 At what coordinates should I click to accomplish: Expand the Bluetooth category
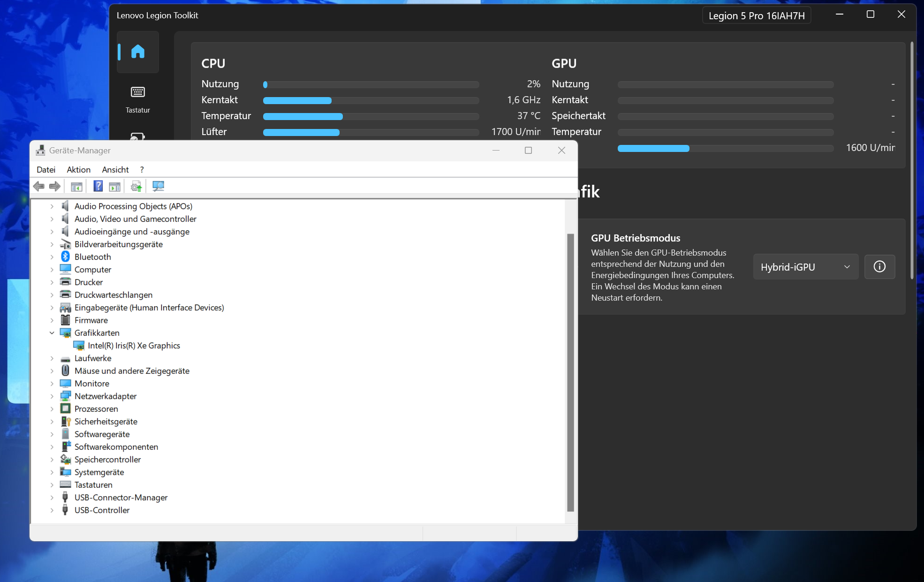(52, 257)
